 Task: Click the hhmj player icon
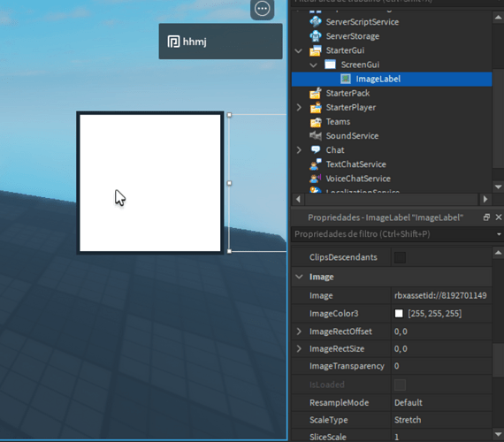[173, 42]
